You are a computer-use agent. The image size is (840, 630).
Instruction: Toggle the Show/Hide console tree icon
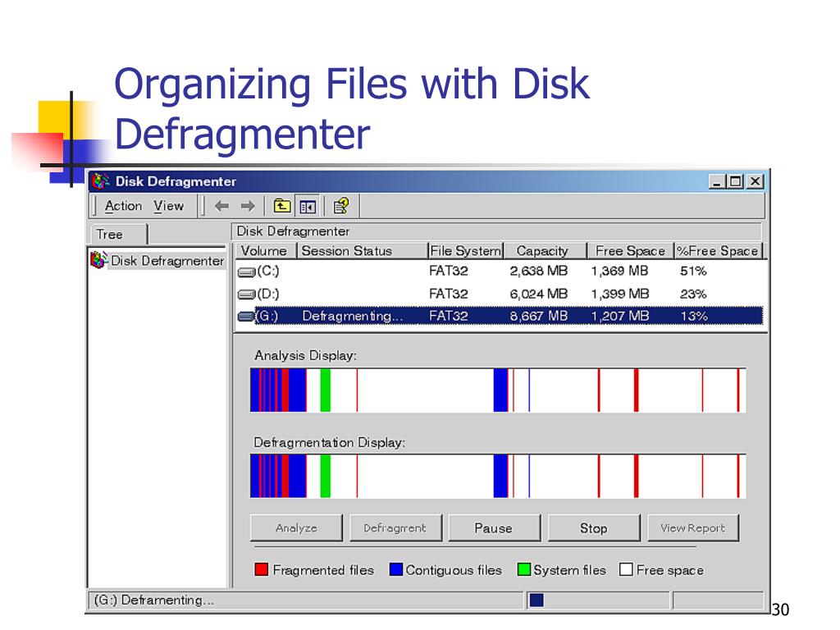tap(308, 206)
